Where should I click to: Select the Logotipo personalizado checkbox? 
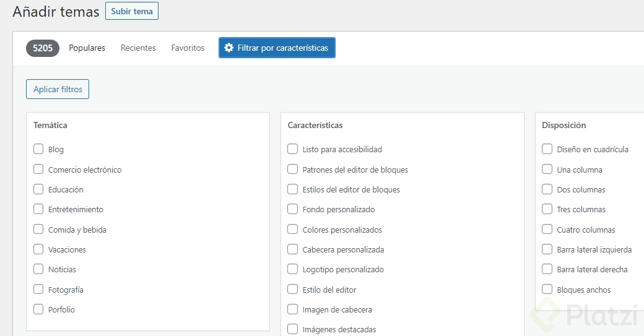293,269
